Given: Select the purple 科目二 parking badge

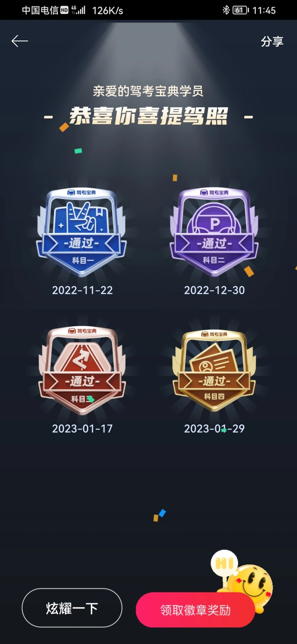Looking at the screenshot, I should click(214, 232).
